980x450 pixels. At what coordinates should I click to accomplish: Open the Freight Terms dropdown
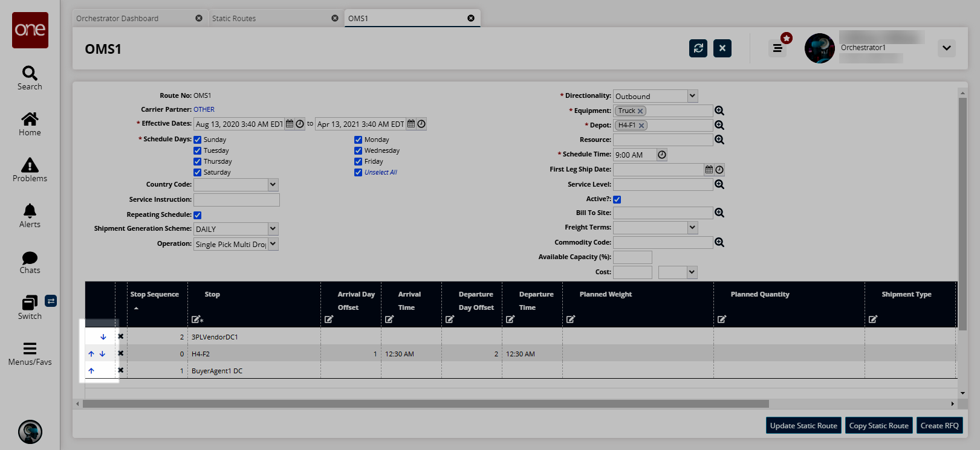click(x=692, y=227)
